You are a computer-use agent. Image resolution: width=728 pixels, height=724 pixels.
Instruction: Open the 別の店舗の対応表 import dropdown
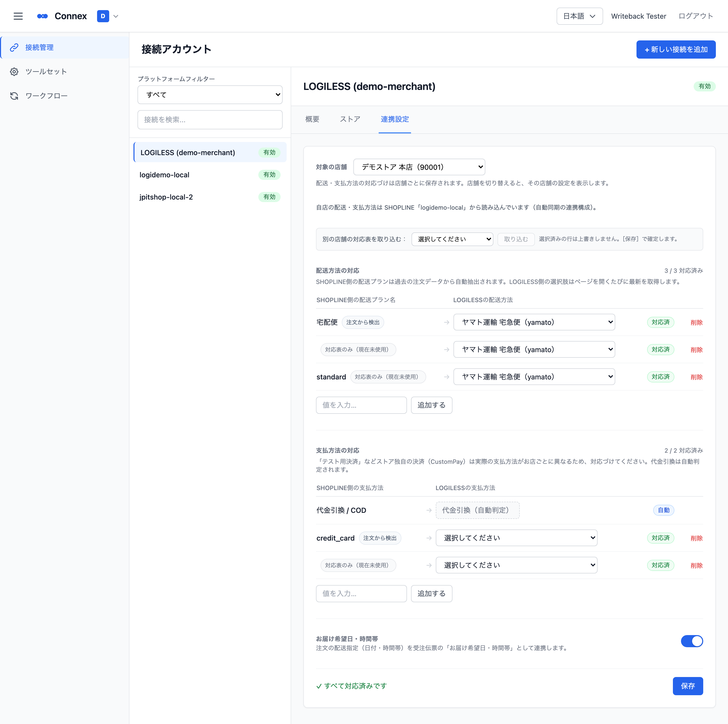(x=452, y=239)
